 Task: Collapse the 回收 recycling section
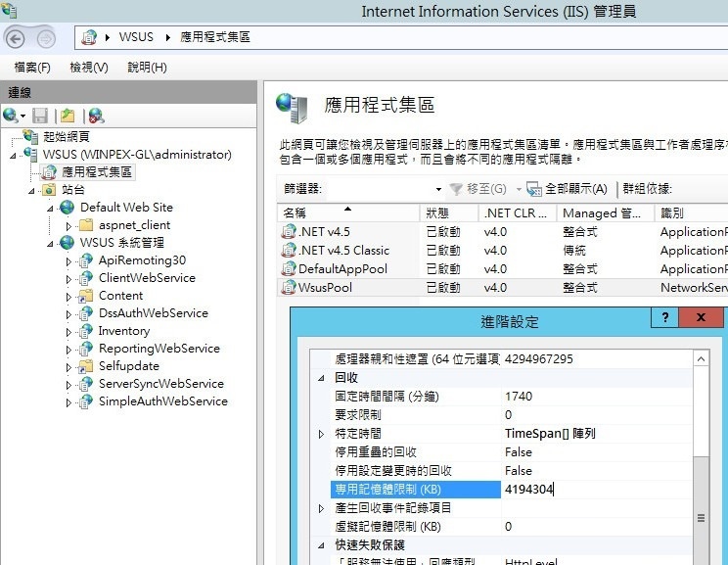pyautogui.click(x=321, y=378)
